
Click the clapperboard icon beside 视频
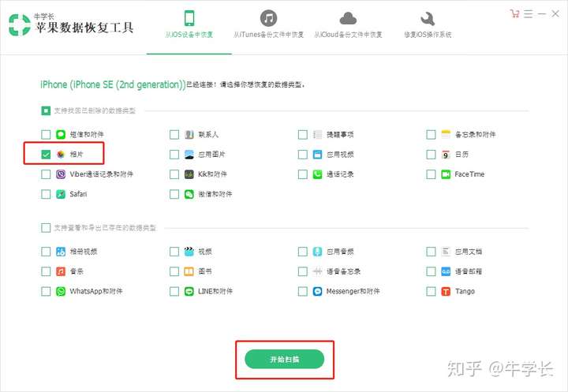[189, 252]
